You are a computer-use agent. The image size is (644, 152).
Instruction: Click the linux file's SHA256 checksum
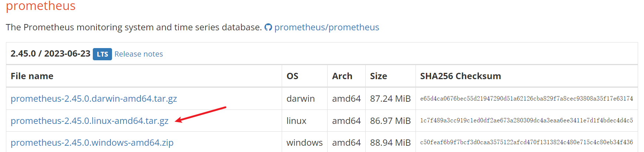[526, 121]
